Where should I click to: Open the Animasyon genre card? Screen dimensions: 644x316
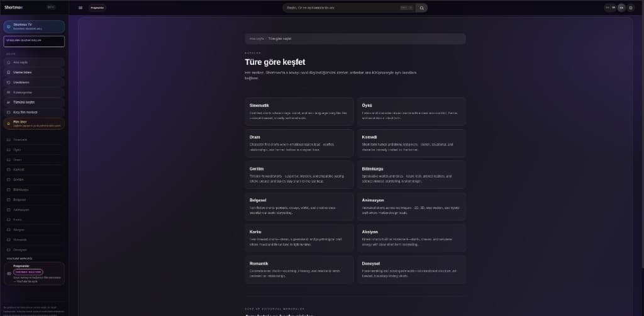[411, 206]
